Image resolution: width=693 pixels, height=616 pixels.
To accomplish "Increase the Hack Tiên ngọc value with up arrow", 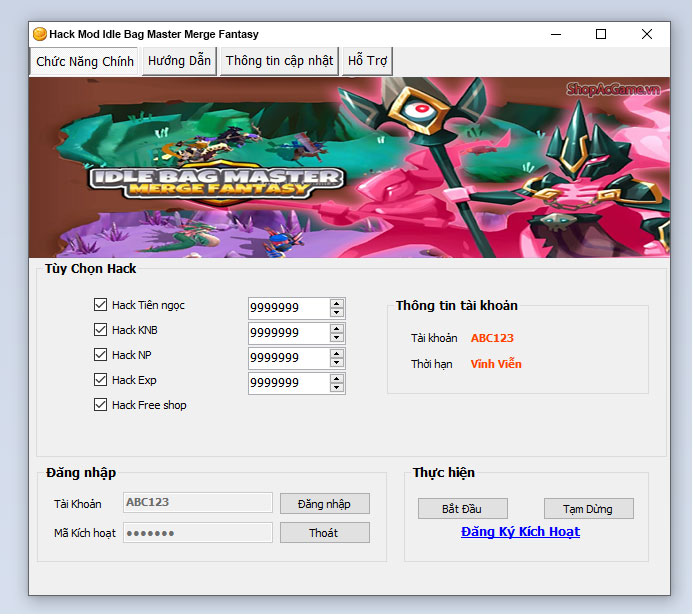I will [x=337, y=304].
